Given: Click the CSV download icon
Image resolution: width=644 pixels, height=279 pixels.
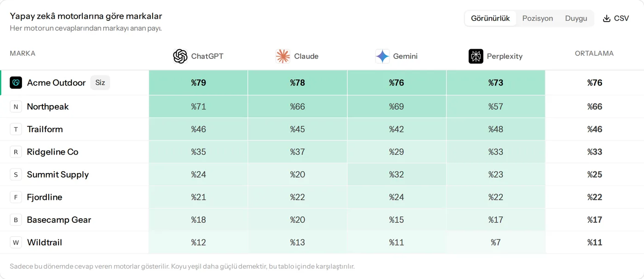Looking at the screenshot, I should (607, 18).
